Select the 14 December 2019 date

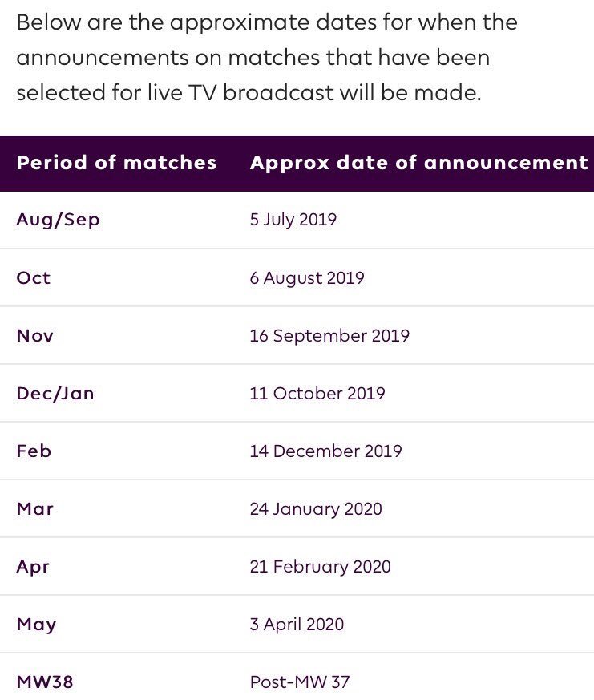(325, 451)
